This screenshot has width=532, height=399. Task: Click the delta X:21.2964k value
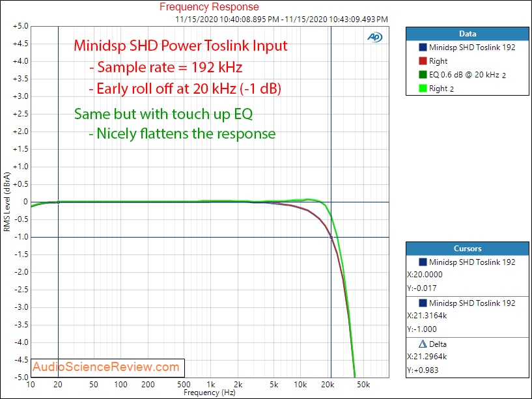click(x=427, y=357)
